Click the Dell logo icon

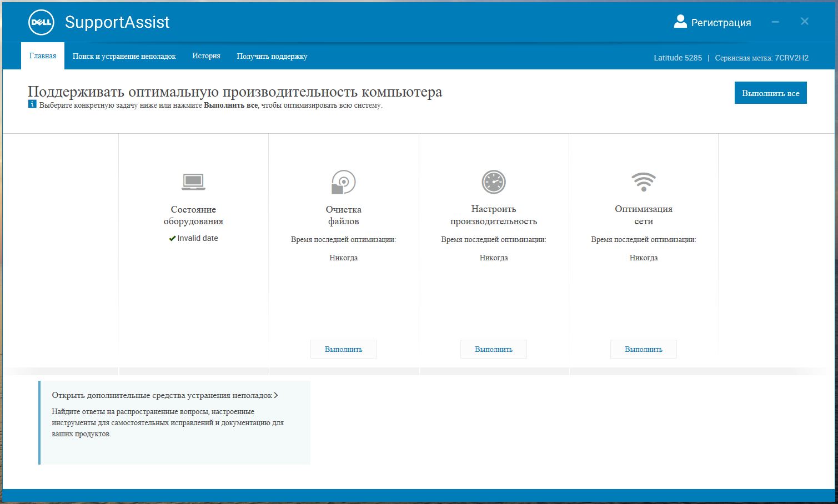(x=41, y=22)
